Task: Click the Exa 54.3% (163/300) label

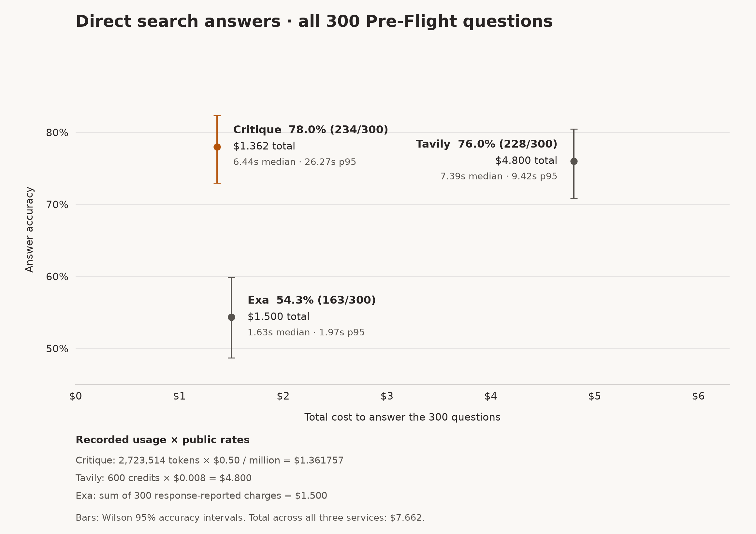Action: (312, 300)
